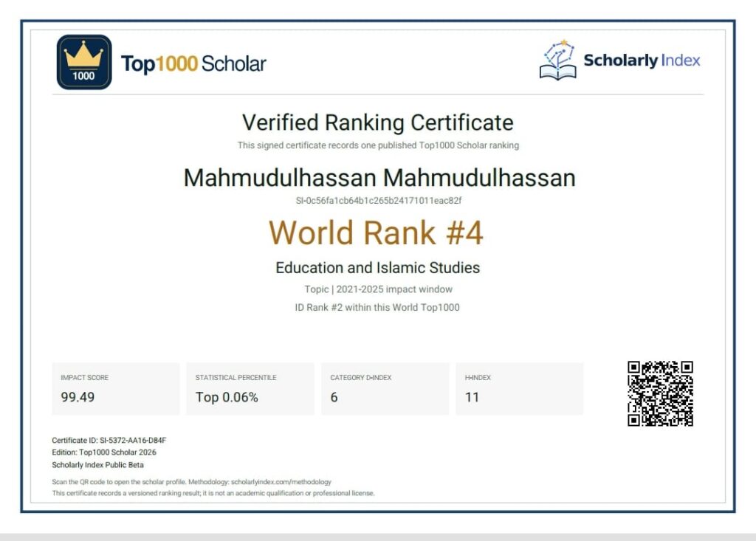Open the scholarlyindex.com/methodology link
Viewport: 756px width, 541px height.
pos(281,482)
